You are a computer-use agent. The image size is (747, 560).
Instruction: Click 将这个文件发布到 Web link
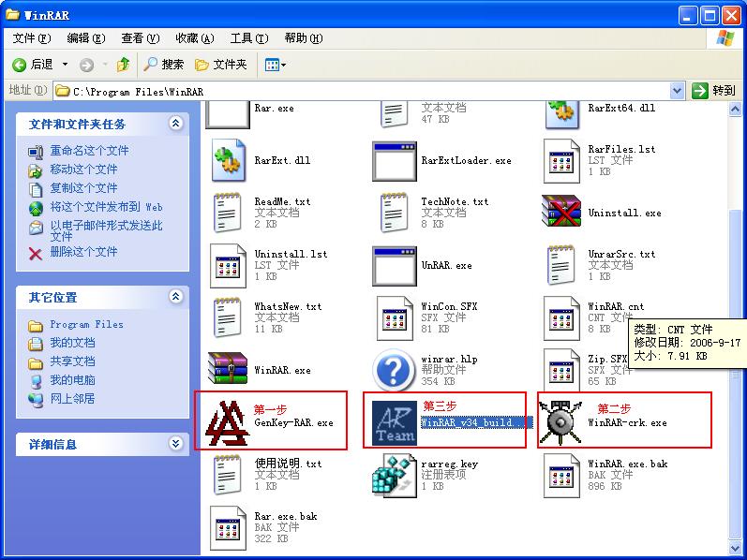coord(106,207)
